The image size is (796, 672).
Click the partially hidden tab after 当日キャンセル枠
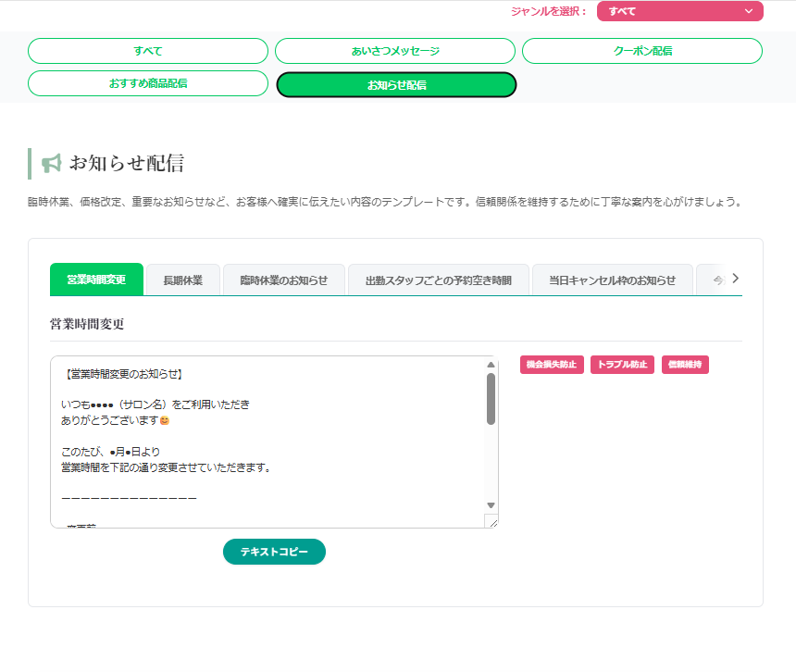click(713, 280)
